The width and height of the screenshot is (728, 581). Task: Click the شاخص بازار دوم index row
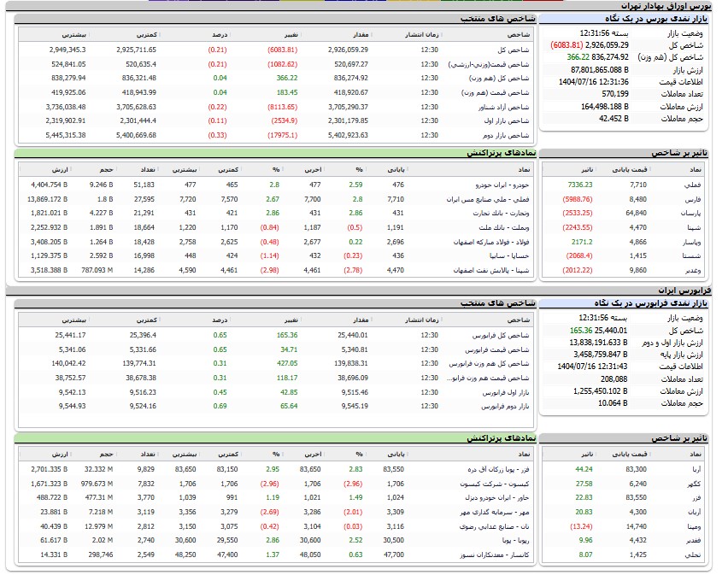508,136
